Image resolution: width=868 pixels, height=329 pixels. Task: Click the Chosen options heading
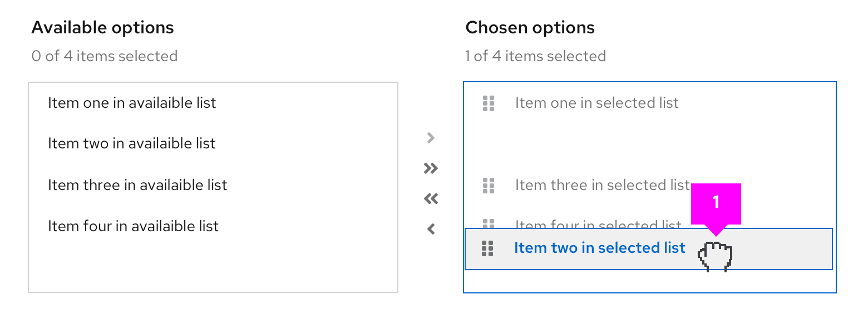[x=530, y=28]
